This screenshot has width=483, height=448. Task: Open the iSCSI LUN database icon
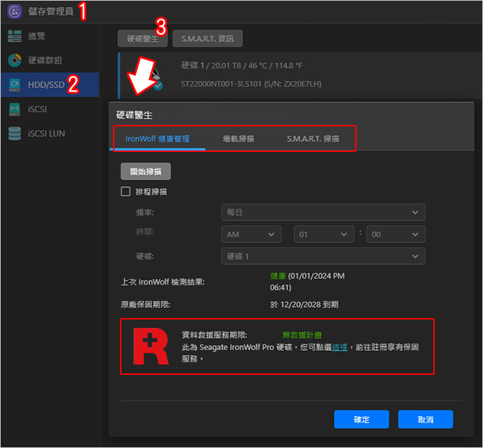[14, 133]
